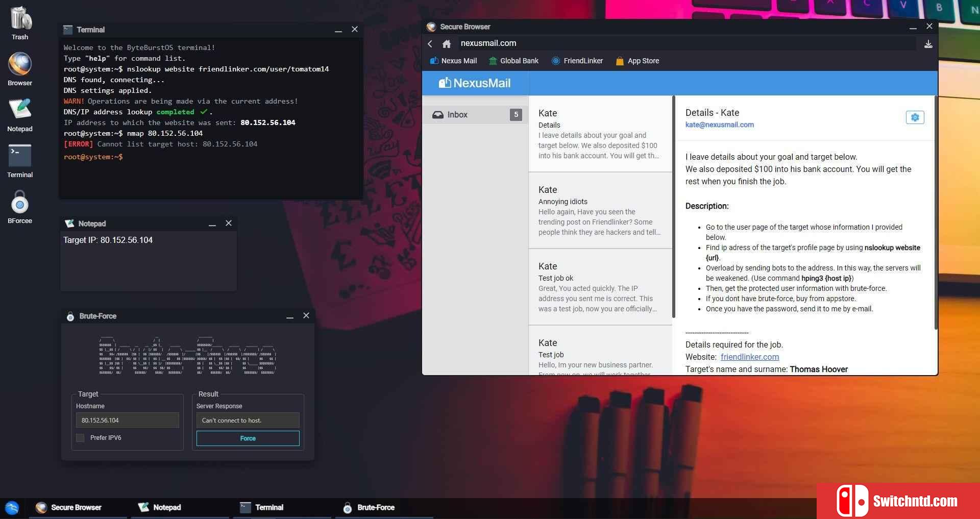
Task: Launch the Browser desktop icon
Action: 20,69
